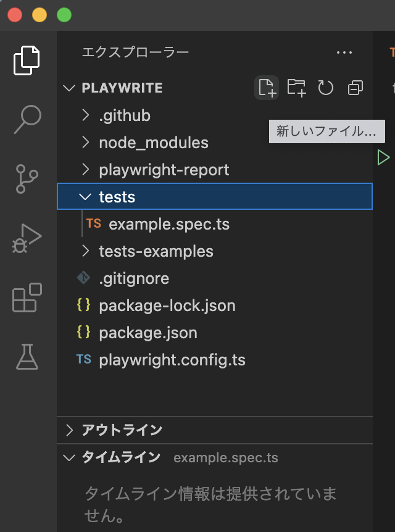This screenshot has width=395, height=532.
Task: Expand the .github folder
Action: (86, 115)
